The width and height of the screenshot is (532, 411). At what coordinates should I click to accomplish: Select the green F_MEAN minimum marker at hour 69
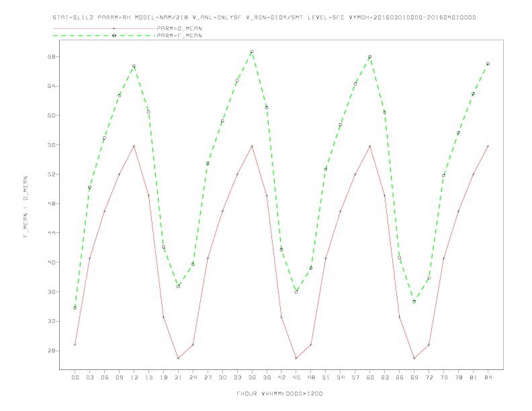pyautogui.click(x=414, y=302)
